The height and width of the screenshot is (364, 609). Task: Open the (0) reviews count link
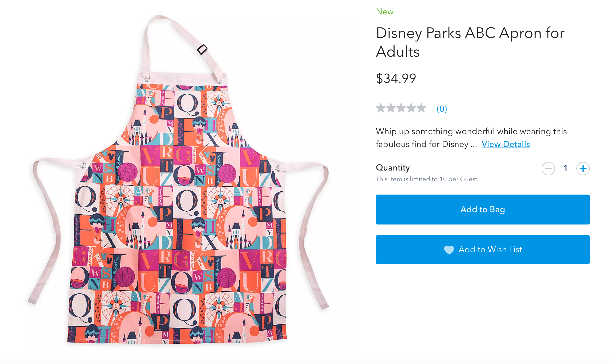pyautogui.click(x=442, y=109)
